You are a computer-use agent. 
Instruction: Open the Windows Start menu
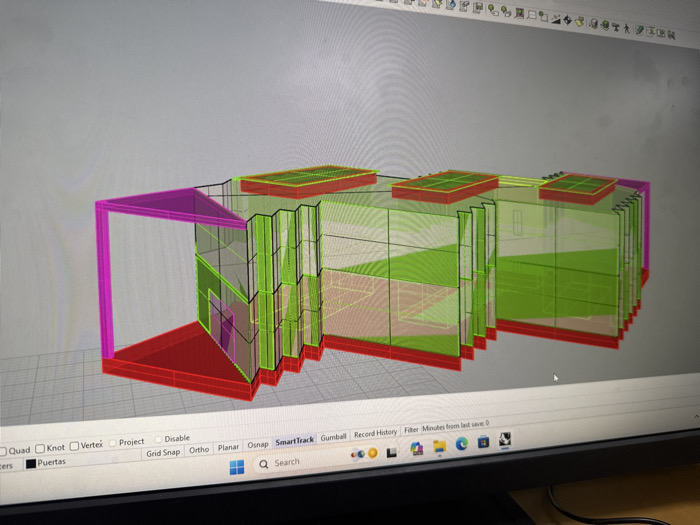(237, 467)
